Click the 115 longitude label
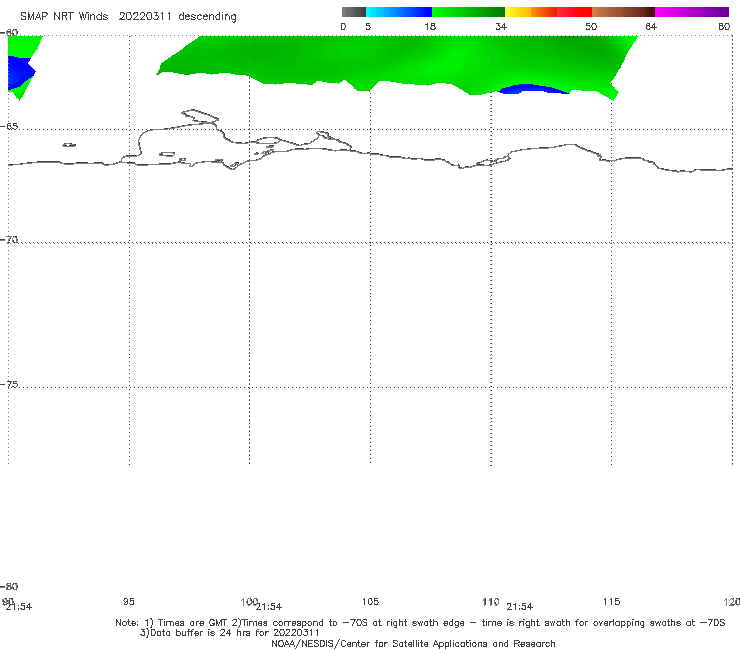The width and height of the screenshot is (740, 650). 611,601
